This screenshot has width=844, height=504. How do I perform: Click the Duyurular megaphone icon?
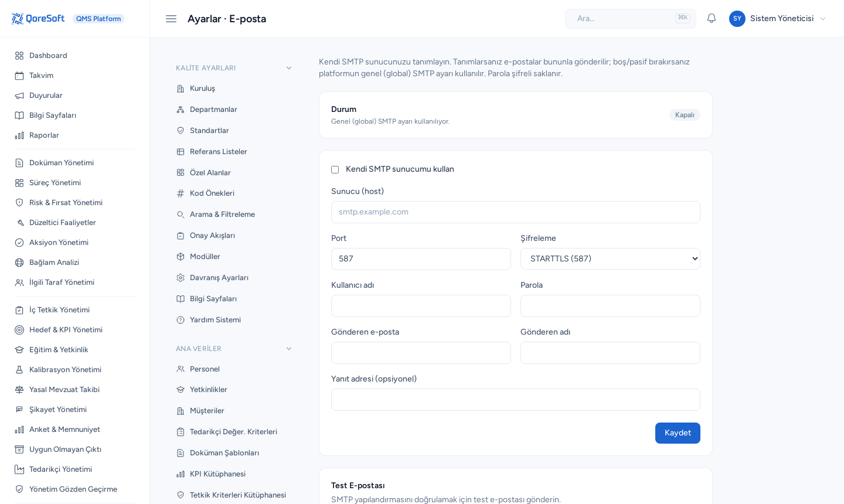click(x=19, y=96)
